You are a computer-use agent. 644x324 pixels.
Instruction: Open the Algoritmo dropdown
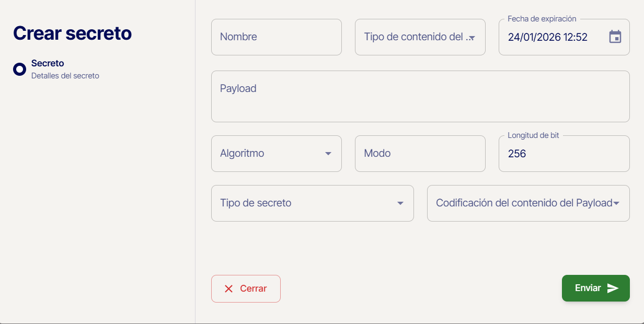pos(276,153)
